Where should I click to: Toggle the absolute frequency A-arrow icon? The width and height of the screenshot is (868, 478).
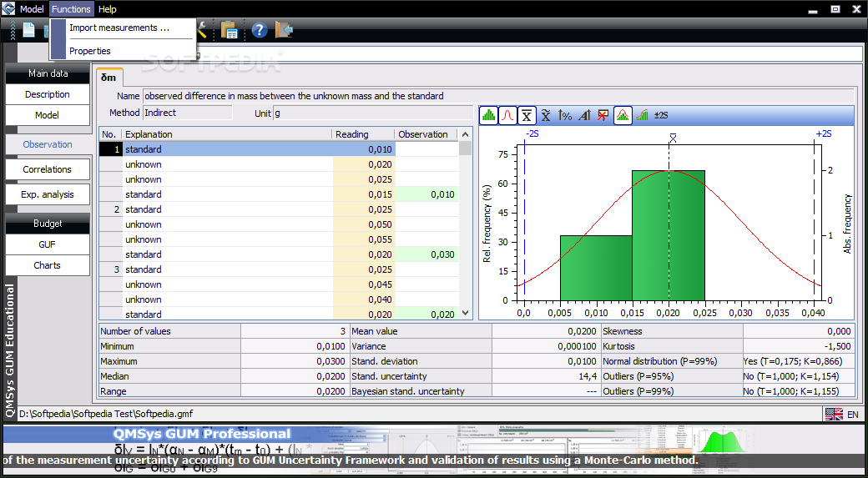584,116
